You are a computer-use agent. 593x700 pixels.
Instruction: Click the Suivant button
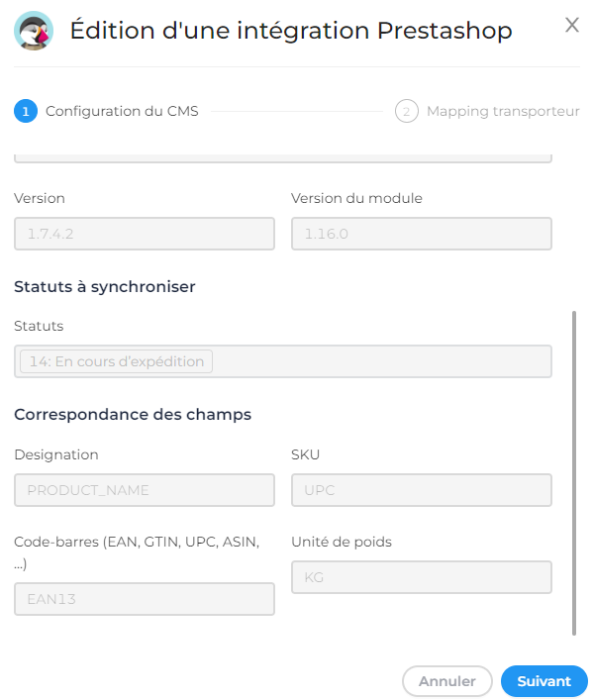coord(544,681)
